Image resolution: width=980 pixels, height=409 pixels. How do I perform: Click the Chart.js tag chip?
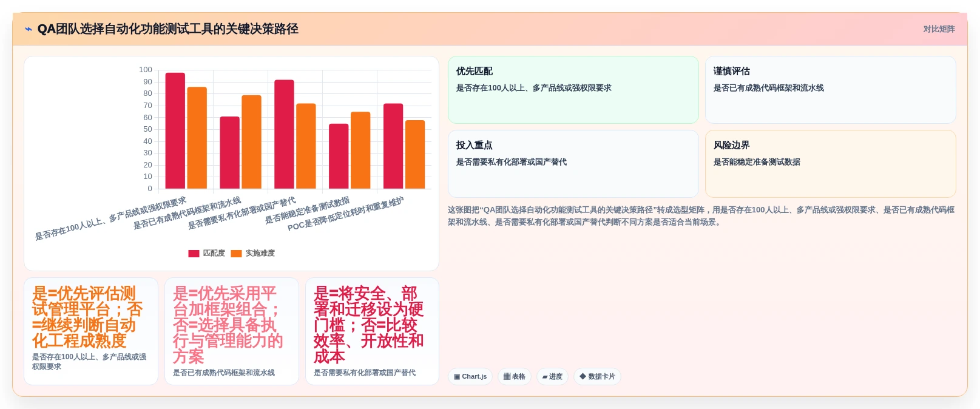click(470, 377)
